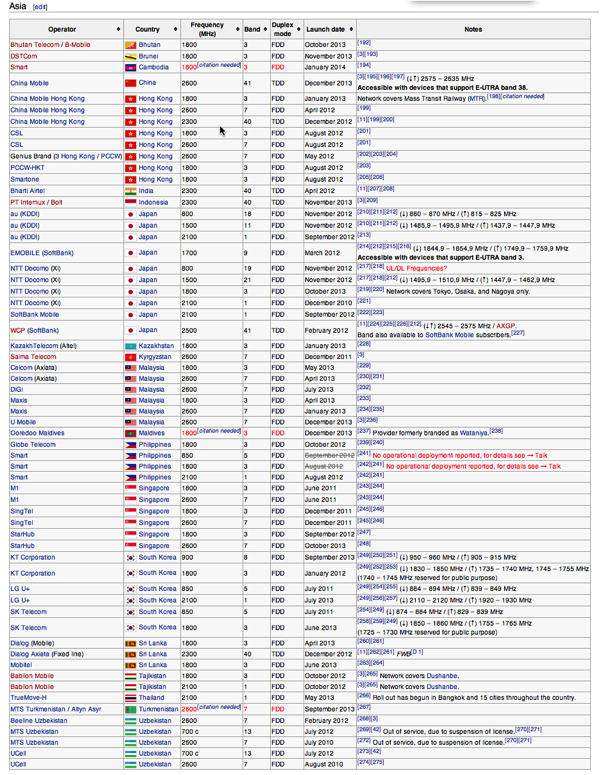
Task: Open the U Mobile operator link
Action: [23, 422]
